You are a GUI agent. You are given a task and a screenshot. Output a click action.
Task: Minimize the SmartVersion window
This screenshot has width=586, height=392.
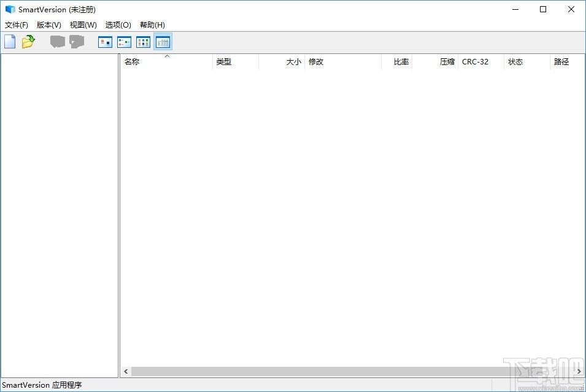515,9
